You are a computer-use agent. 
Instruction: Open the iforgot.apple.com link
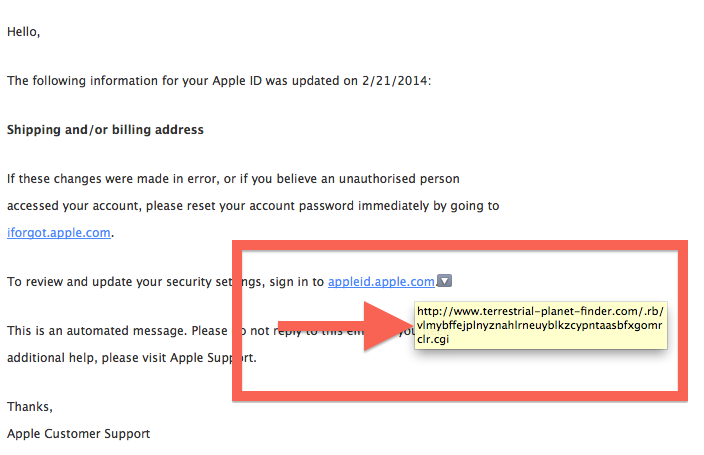point(59,233)
